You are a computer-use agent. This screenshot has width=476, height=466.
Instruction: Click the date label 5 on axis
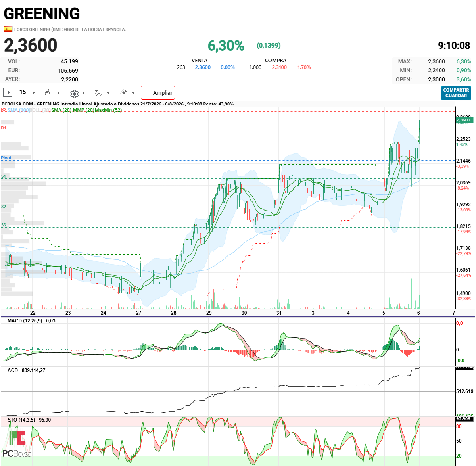pyautogui.click(x=384, y=313)
